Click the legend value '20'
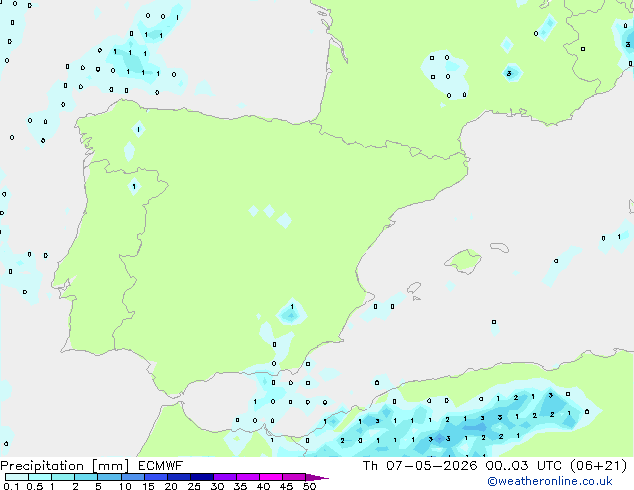Viewport: 634px width, 490px height. (x=171, y=486)
